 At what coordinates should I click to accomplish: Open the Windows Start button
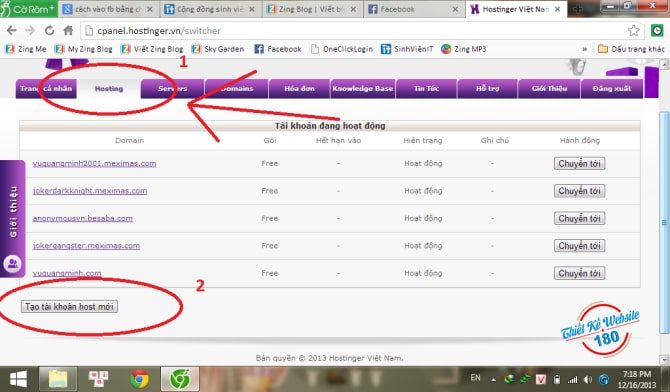coord(18,379)
